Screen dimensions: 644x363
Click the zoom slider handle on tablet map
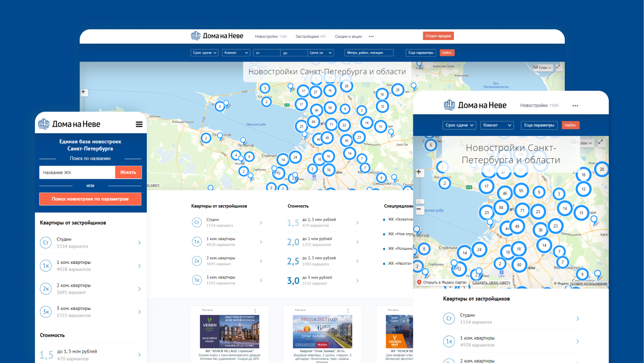coord(419,201)
